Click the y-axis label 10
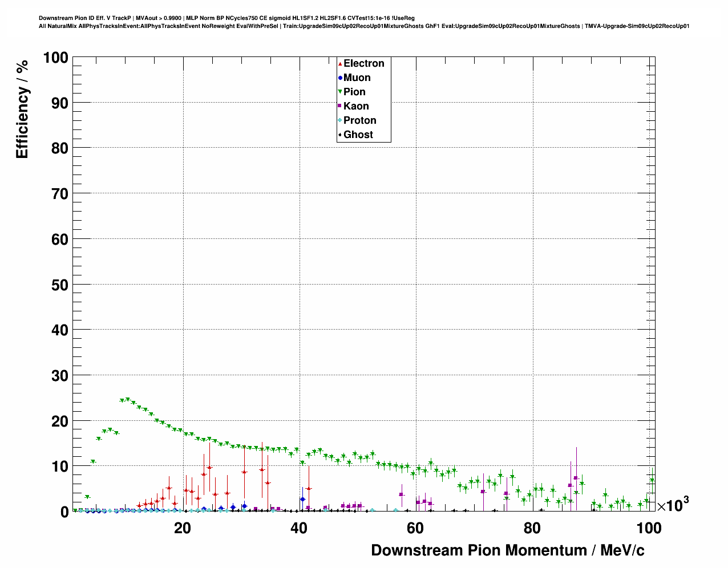This screenshot has height=568, width=728. pyautogui.click(x=60, y=466)
